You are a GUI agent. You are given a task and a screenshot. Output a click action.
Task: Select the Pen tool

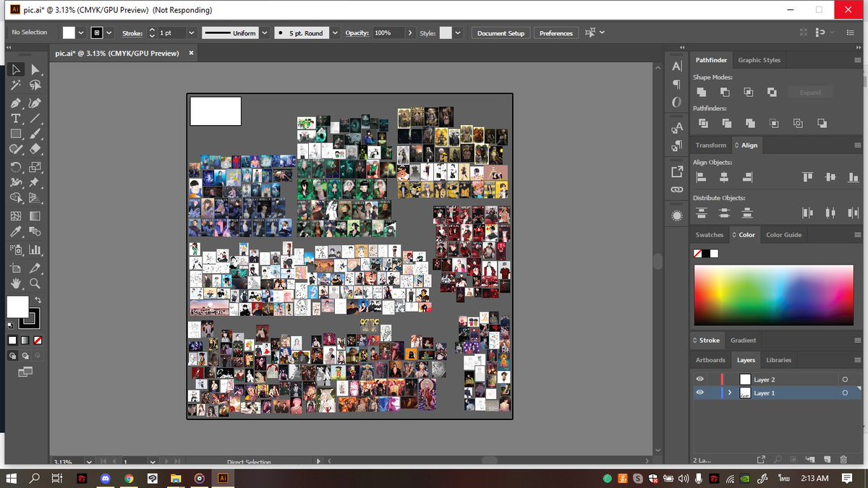click(16, 103)
